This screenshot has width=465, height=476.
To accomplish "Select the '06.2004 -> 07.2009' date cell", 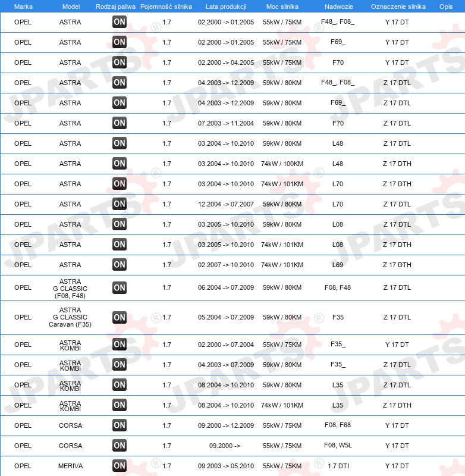I will click(x=226, y=287).
